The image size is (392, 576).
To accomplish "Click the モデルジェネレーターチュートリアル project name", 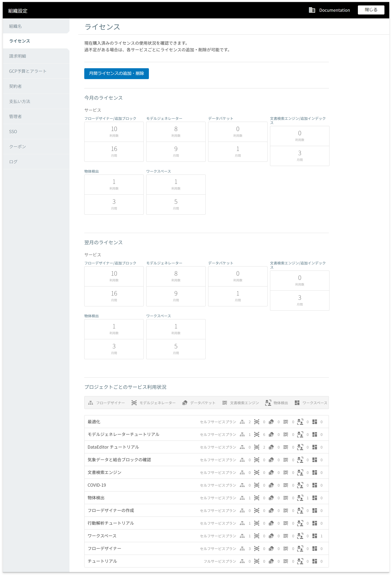I will click(x=124, y=434).
